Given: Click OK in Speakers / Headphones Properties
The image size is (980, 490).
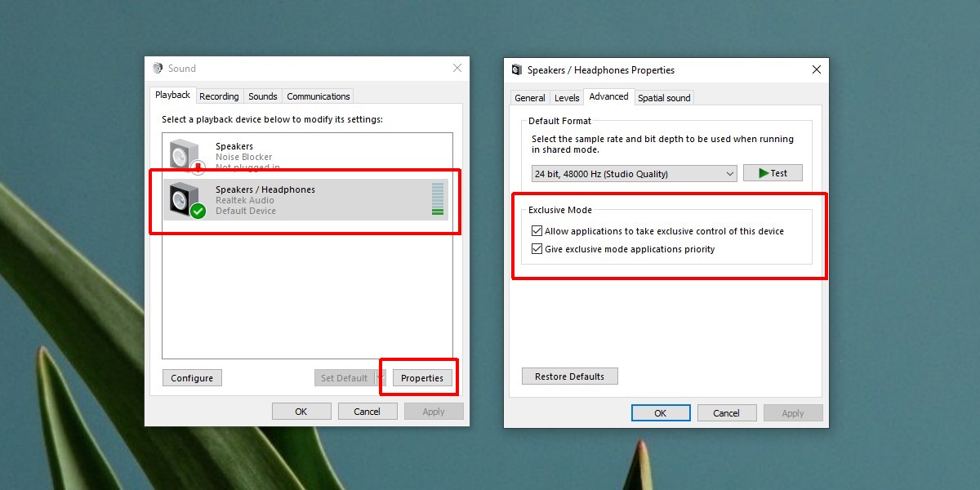Looking at the screenshot, I should (661, 413).
